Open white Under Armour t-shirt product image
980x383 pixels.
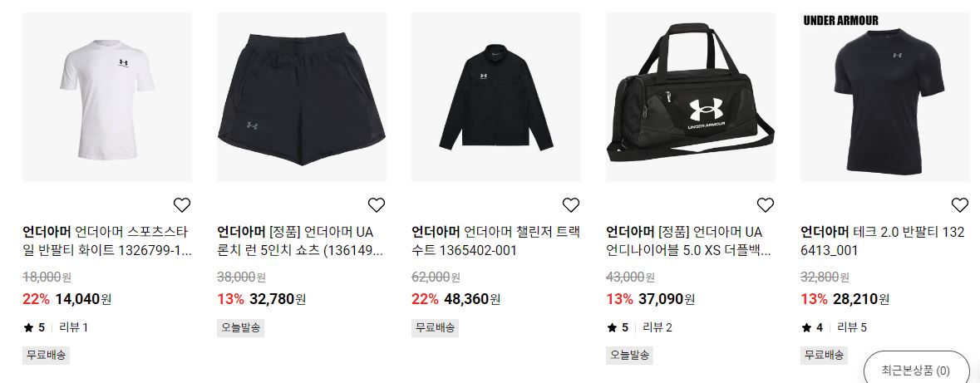107,97
